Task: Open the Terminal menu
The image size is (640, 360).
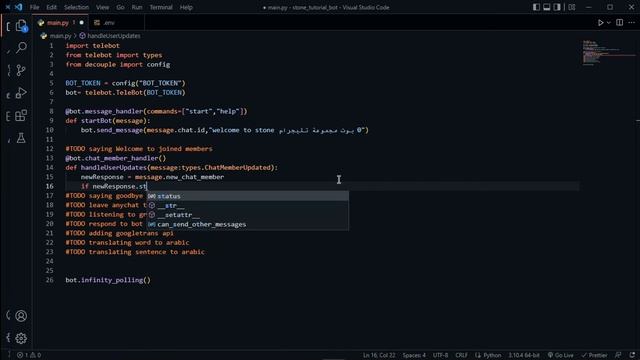Action: [161, 7]
